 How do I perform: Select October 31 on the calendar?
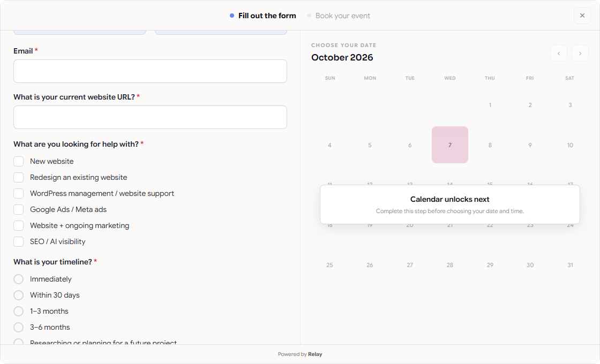(x=570, y=265)
